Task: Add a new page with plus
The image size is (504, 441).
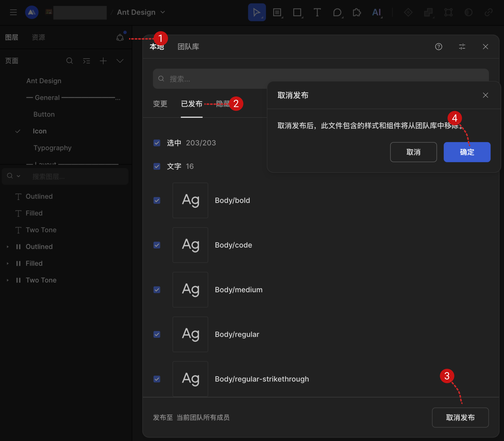Action: tap(103, 61)
